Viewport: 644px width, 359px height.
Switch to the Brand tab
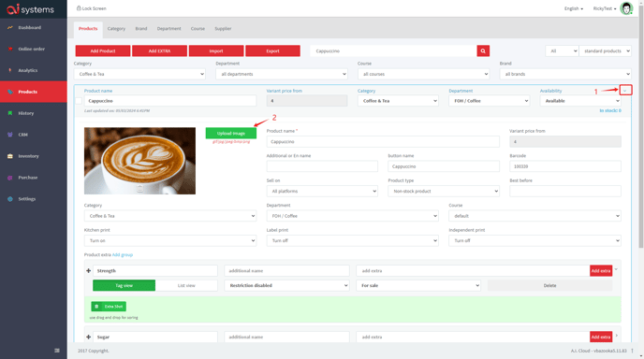[140, 29]
